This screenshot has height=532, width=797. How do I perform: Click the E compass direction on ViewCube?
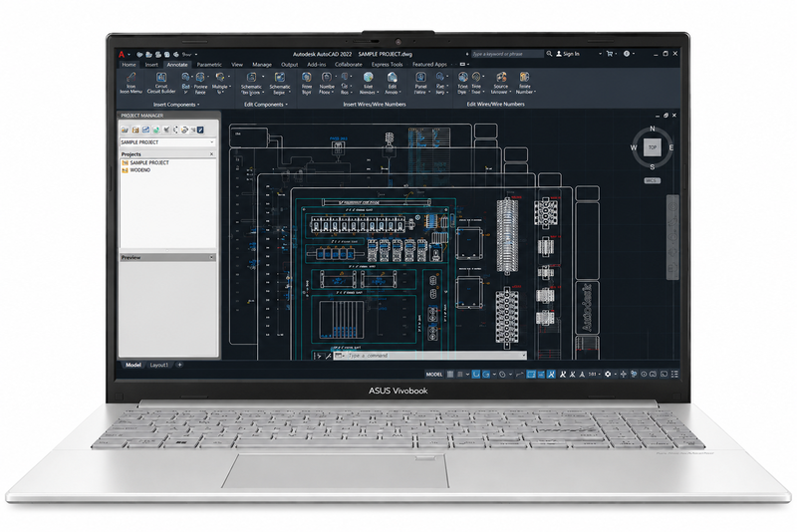coord(670,147)
